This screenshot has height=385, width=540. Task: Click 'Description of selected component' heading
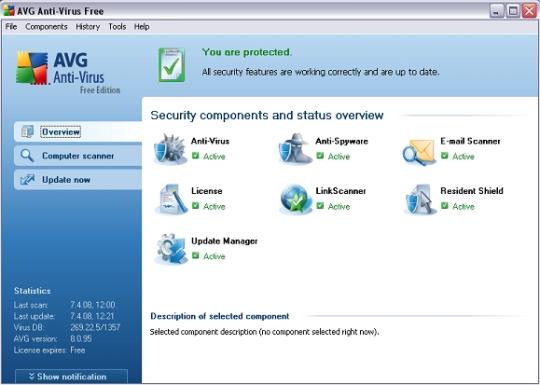pos(220,316)
